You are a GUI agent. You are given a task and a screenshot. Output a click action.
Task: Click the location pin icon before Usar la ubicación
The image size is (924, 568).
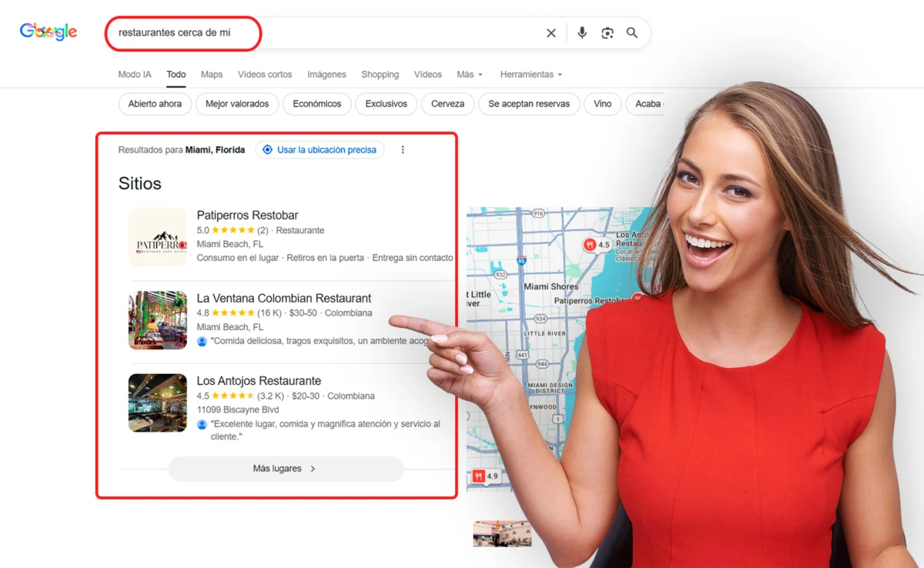(x=267, y=149)
